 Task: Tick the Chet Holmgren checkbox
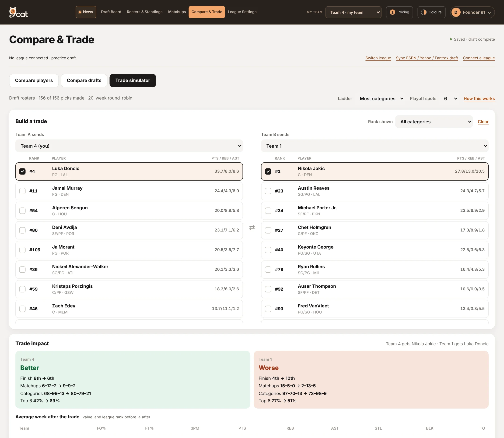[268, 230]
